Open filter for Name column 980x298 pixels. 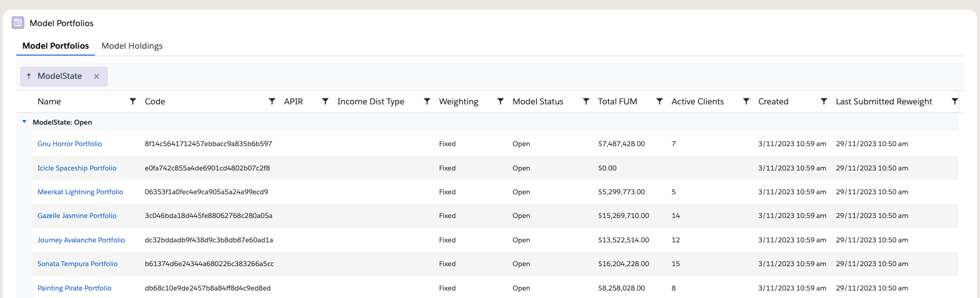[x=133, y=101]
